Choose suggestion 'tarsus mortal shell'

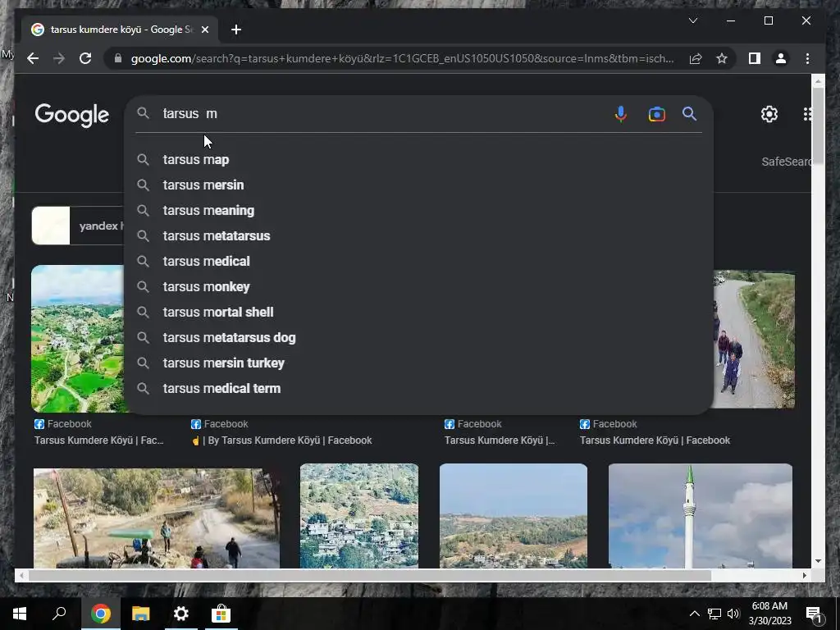pyautogui.click(x=218, y=313)
